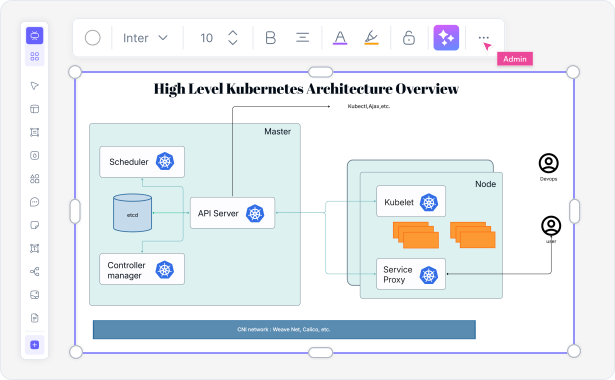Select the Kubelet box in Node
Image resolution: width=615 pixels, height=380 pixels.
[411, 201]
